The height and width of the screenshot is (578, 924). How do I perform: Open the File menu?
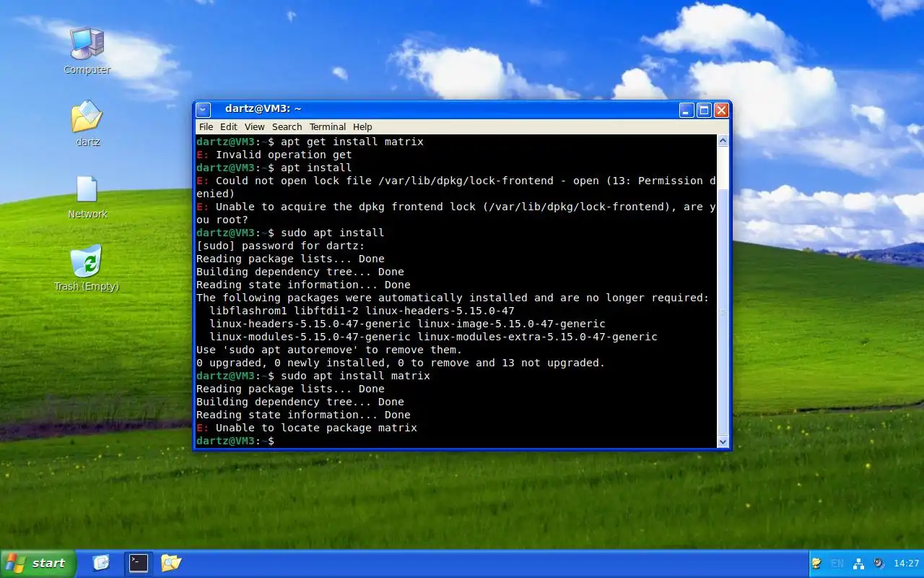206,126
